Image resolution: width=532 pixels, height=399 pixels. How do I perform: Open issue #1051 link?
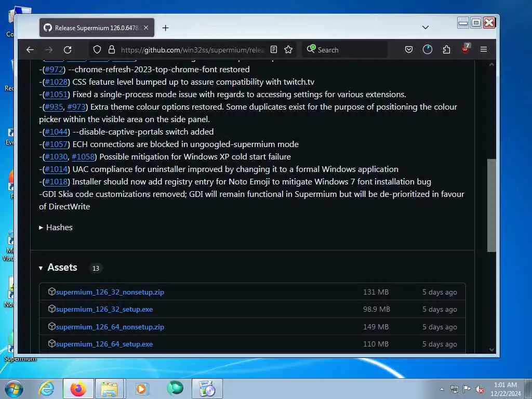tap(56, 95)
